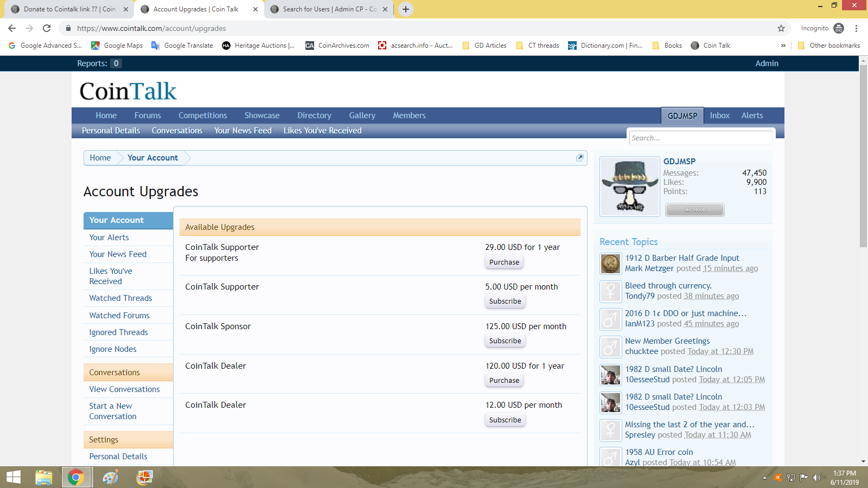Go to the Forums navigation tab
The height and width of the screenshot is (488, 868).
pyautogui.click(x=148, y=115)
